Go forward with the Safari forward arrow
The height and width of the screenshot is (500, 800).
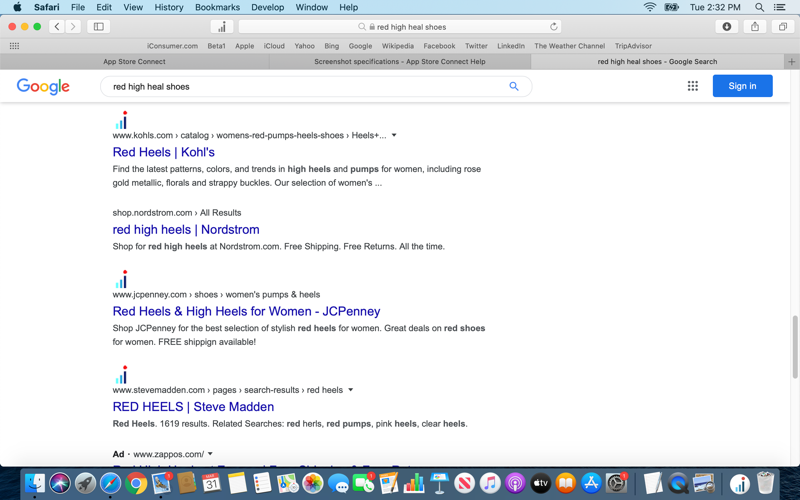73,27
